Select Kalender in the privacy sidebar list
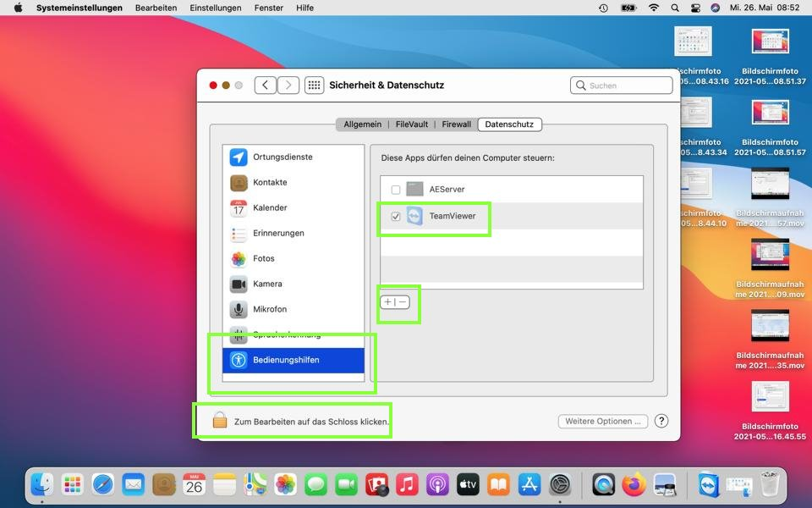Viewport: 812px width, 508px height. pyautogui.click(x=294, y=208)
